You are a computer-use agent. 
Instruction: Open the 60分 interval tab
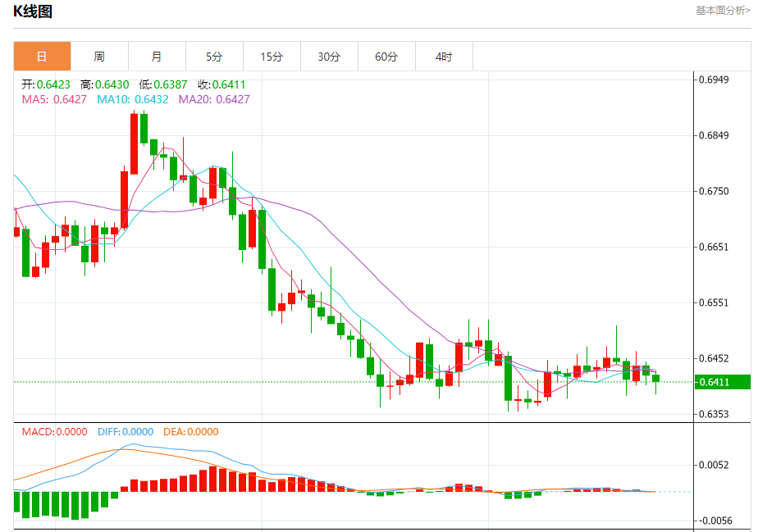coord(386,57)
